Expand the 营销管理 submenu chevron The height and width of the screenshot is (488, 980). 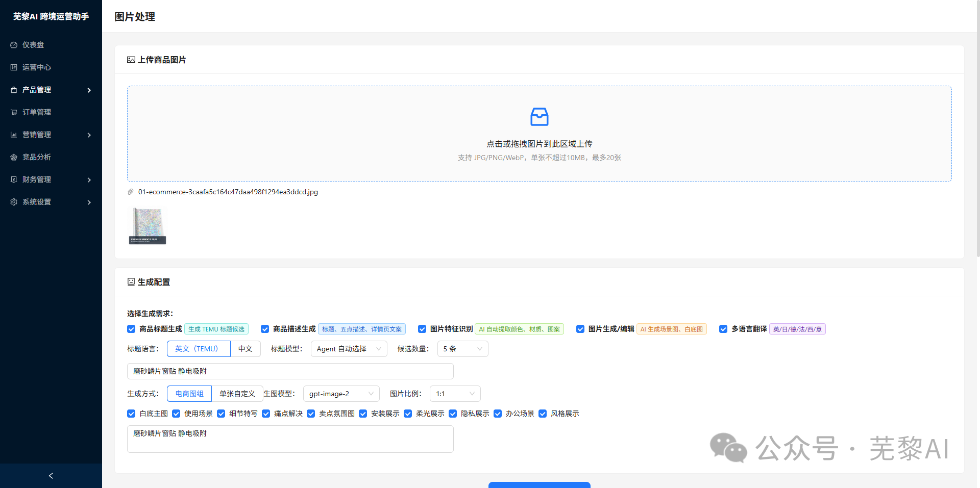click(x=89, y=135)
